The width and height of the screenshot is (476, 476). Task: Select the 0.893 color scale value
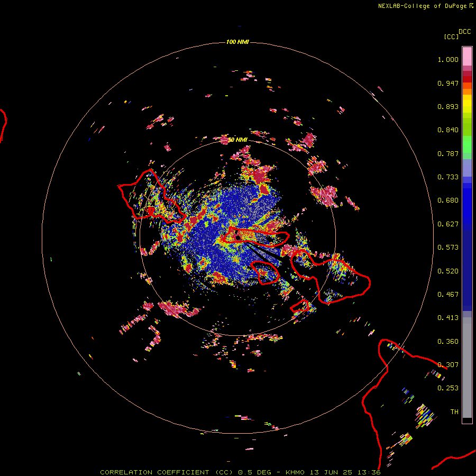(x=448, y=106)
